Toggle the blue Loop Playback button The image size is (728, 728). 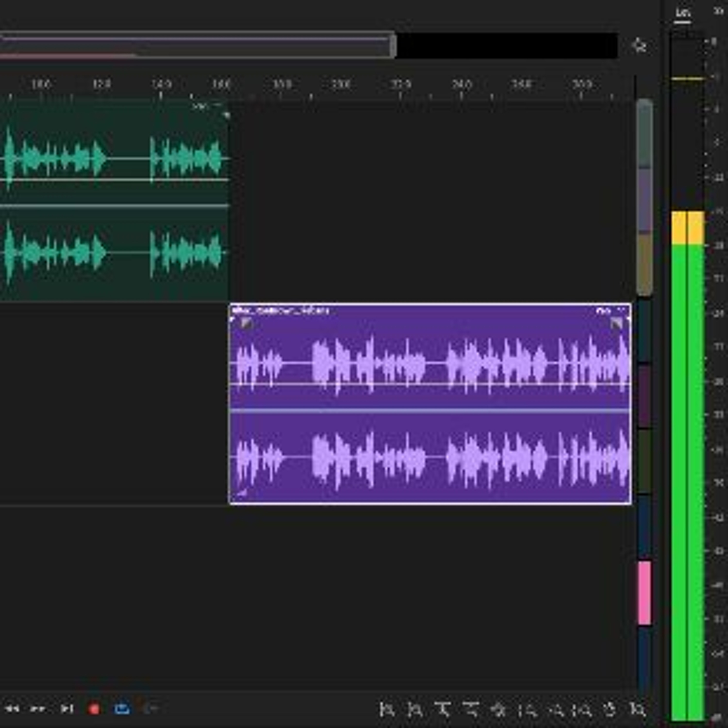click(x=122, y=709)
